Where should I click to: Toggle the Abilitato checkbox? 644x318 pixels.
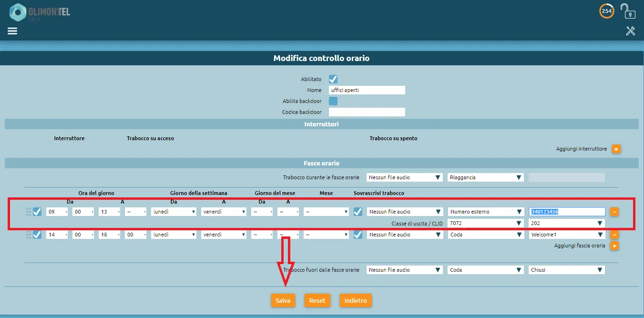coord(333,79)
